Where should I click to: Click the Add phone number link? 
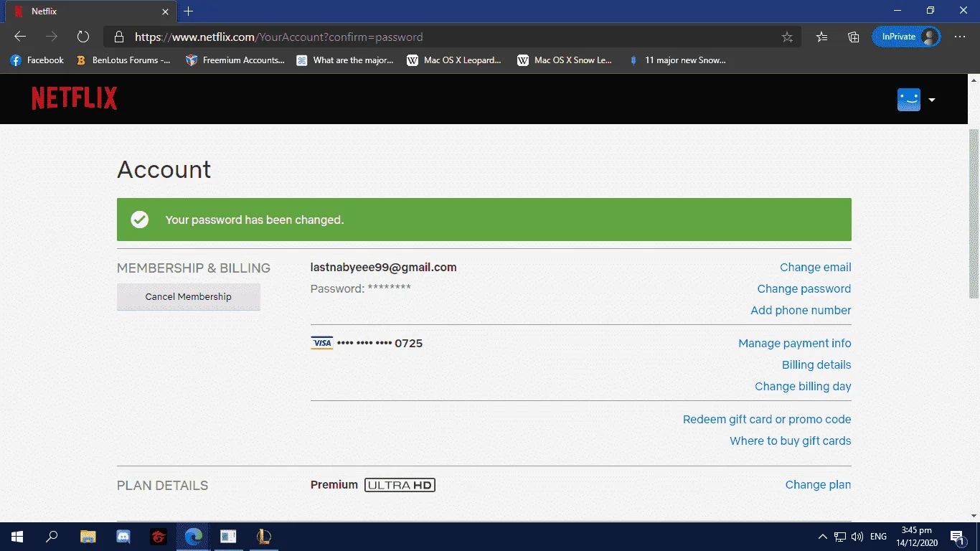(x=801, y=311)
